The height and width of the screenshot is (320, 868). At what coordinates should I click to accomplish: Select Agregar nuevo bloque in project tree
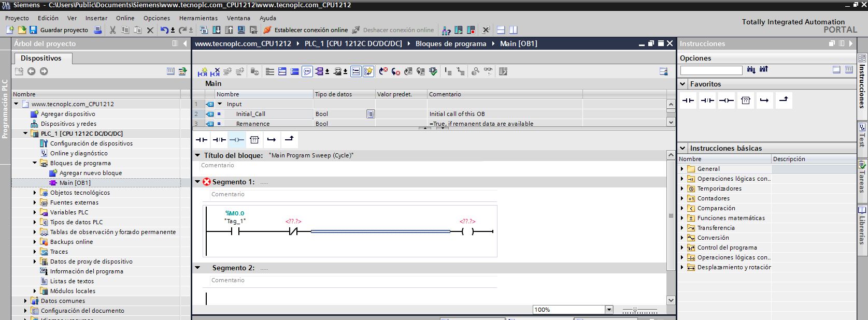pos(91,173)
